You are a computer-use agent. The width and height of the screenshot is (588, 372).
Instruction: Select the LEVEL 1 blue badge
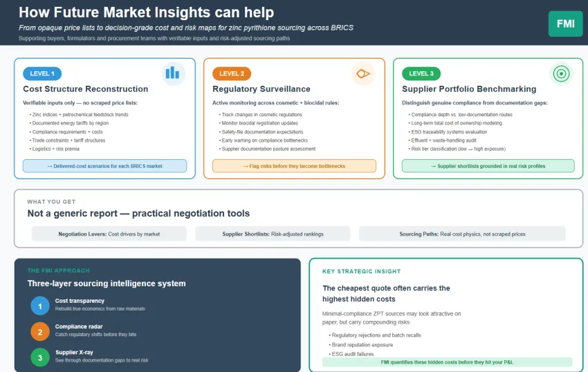point(42,73)
